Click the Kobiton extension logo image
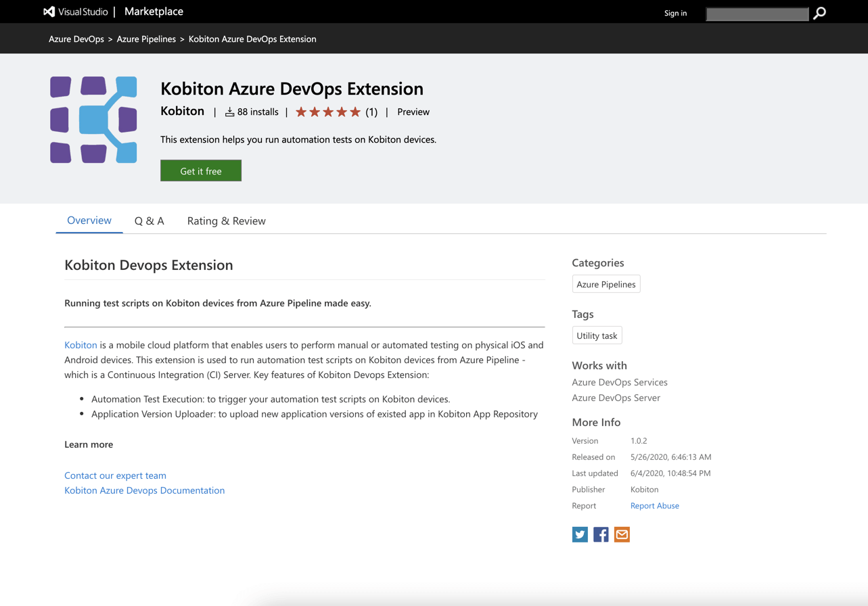 pos(93,120)
